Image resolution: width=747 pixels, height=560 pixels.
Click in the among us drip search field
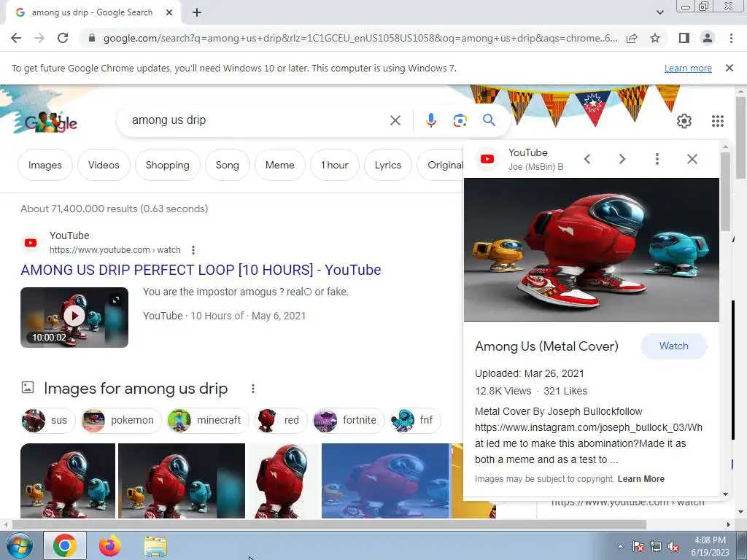click(258, 120)
